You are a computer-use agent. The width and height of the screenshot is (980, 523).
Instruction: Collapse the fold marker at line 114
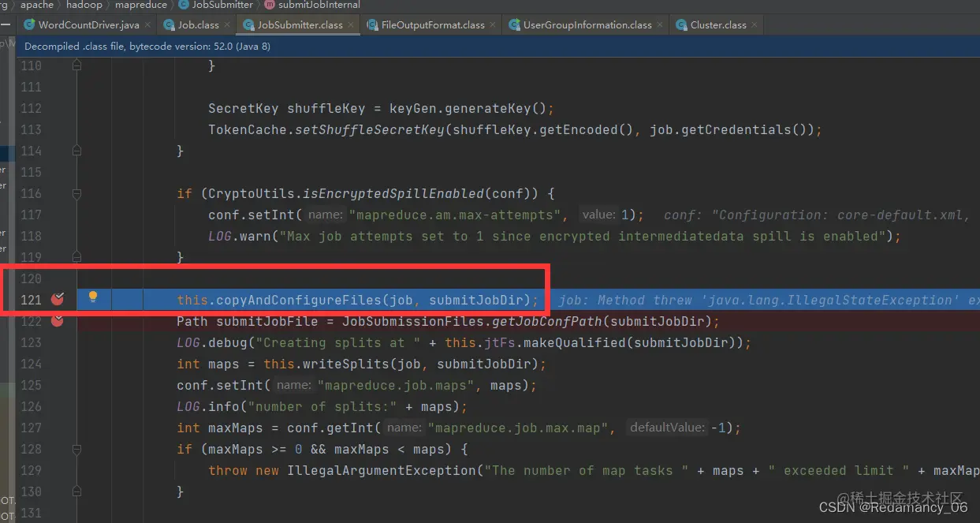click(x=76, y=151)
